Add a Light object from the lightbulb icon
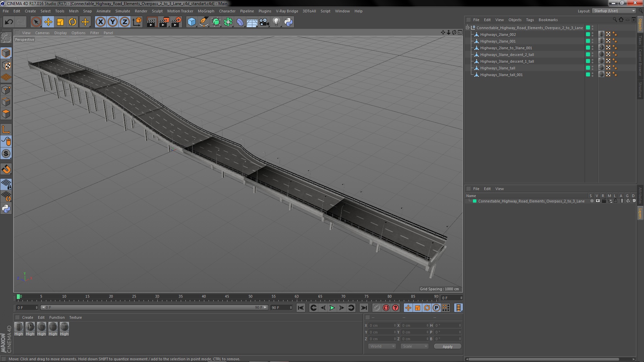The width and height of the screenshot is (644, 362). 276,22
